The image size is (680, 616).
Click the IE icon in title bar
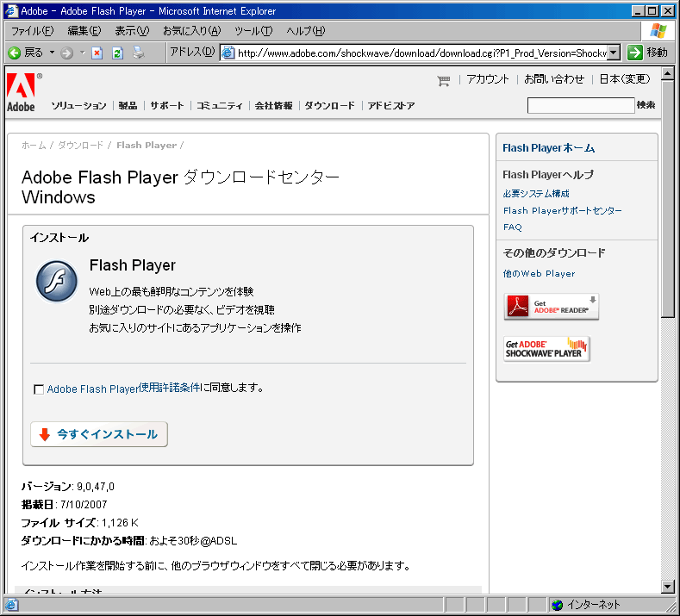pyautogui.click(x=11, y=11)
